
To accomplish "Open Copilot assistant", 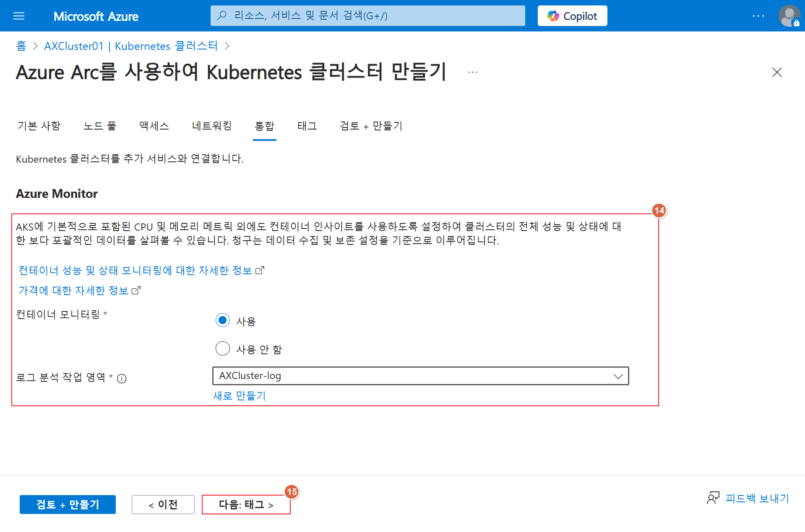I will coord(572,16).
